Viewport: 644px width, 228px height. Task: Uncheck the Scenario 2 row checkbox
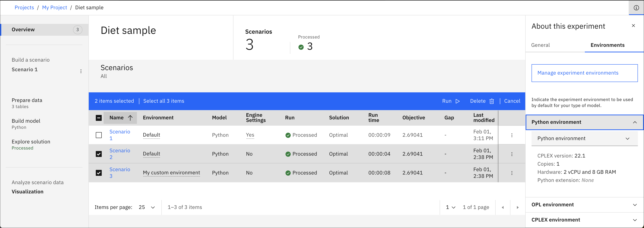pyautogui.click(x=99, y=154)
